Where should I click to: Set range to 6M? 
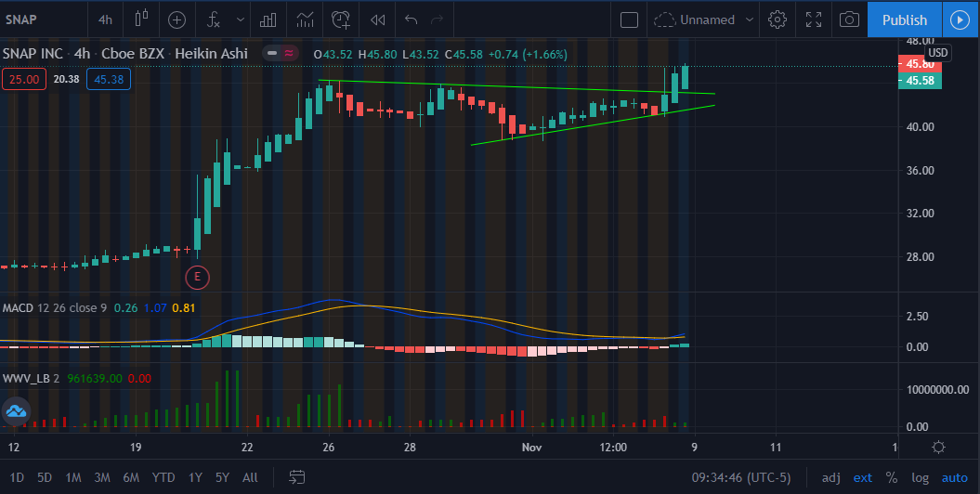(x=131, y=478)
